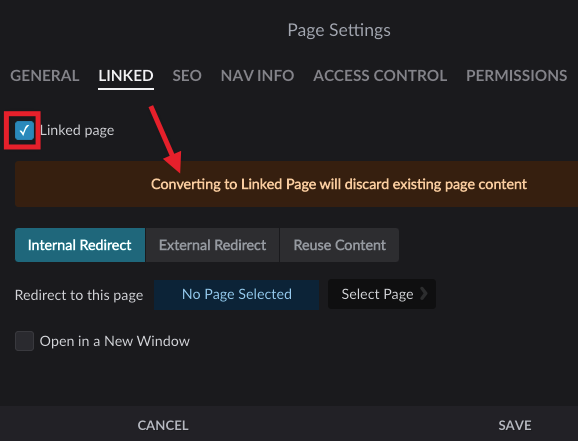Click the Open in a New Window label
This screenshot has height=441, width=578.
tap(115, 341)
